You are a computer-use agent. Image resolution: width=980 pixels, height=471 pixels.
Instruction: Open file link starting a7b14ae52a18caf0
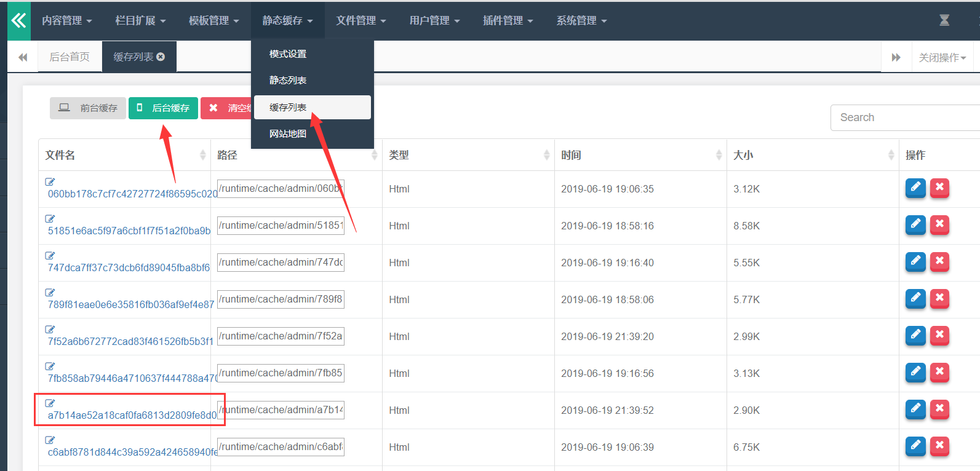point(132,415)
